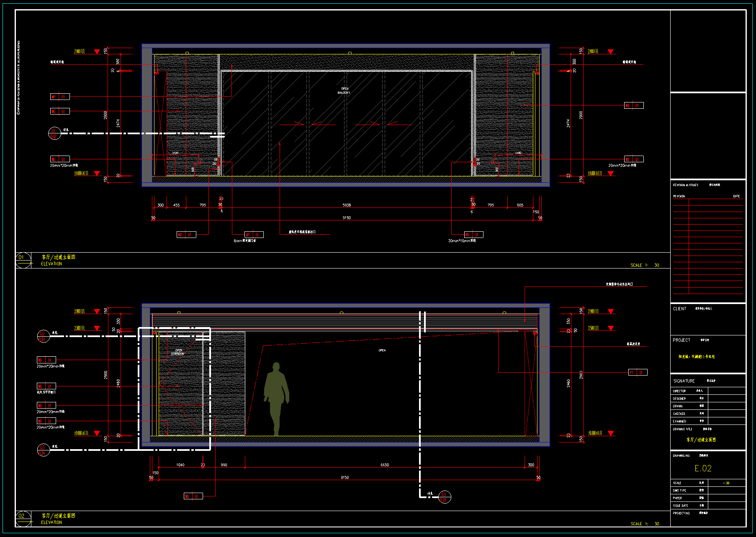The width and height of the screenshot is (756, 537).
Task: Select the OPEN BALCONY label
Action: (344, 91)
